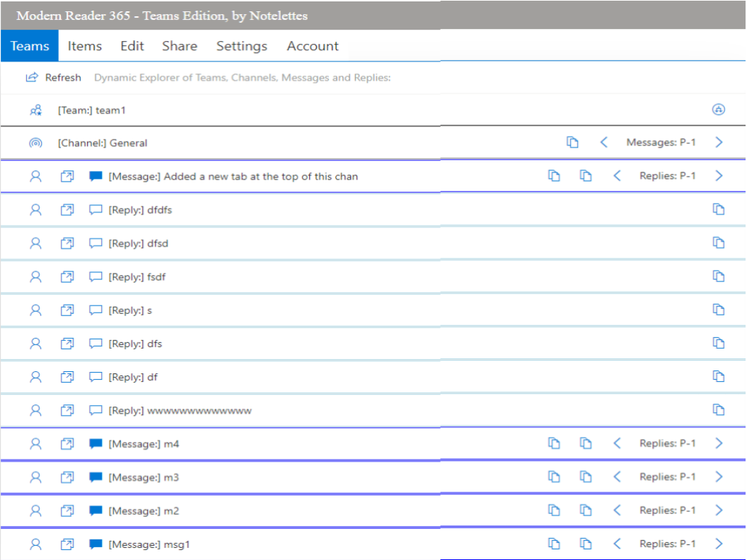
Task: Copy the reply fsdf
Action: pos(719,276)
